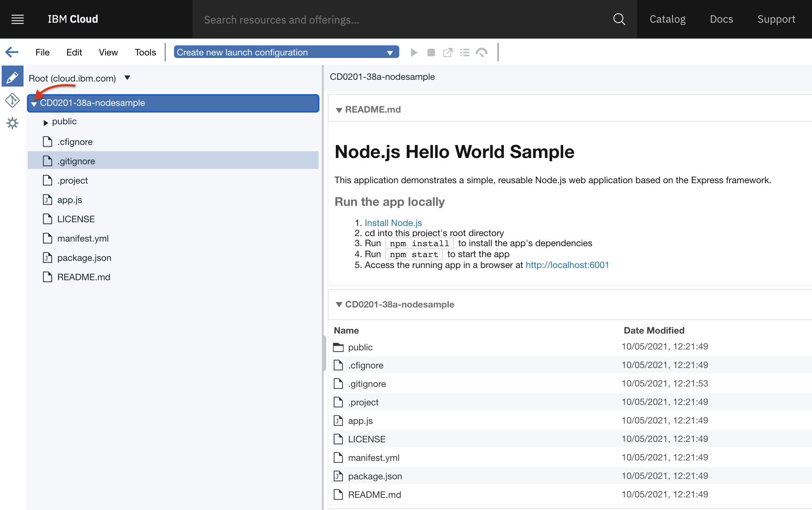Click the app.js file icon in tree
Viewport: 812px width, 510px height.
coord(47,200)
